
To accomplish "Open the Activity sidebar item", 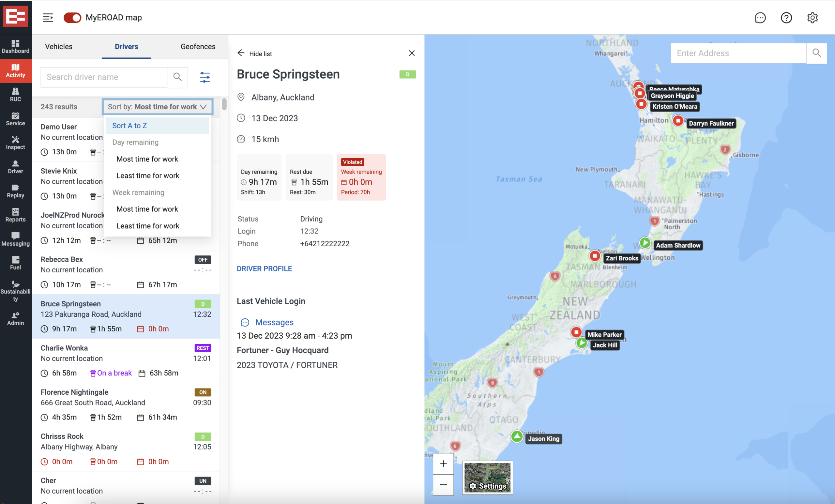I will 16,71.
